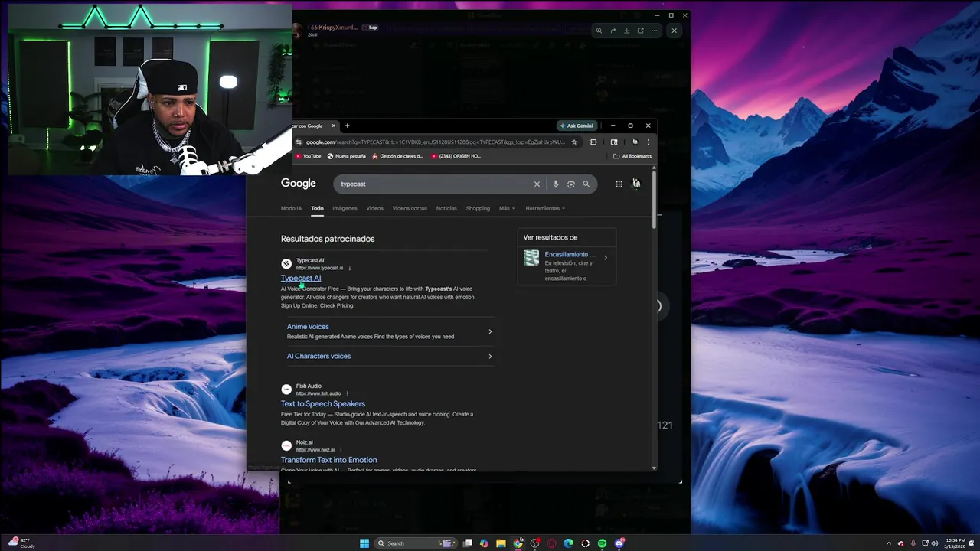Click zoom icon in background viewer toolbar
980x551 pixels.
pos(599,31)
